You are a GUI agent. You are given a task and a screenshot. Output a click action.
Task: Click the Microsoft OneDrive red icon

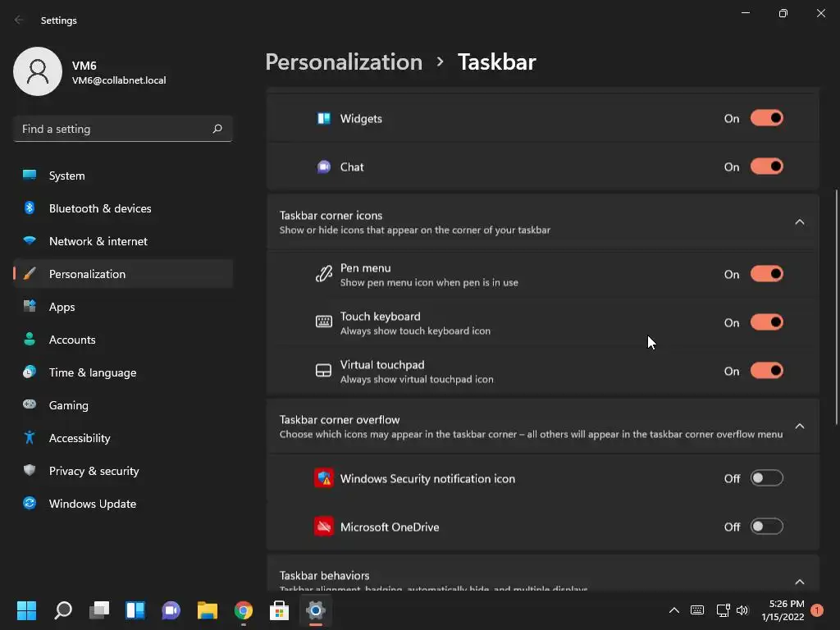point(323,527)
